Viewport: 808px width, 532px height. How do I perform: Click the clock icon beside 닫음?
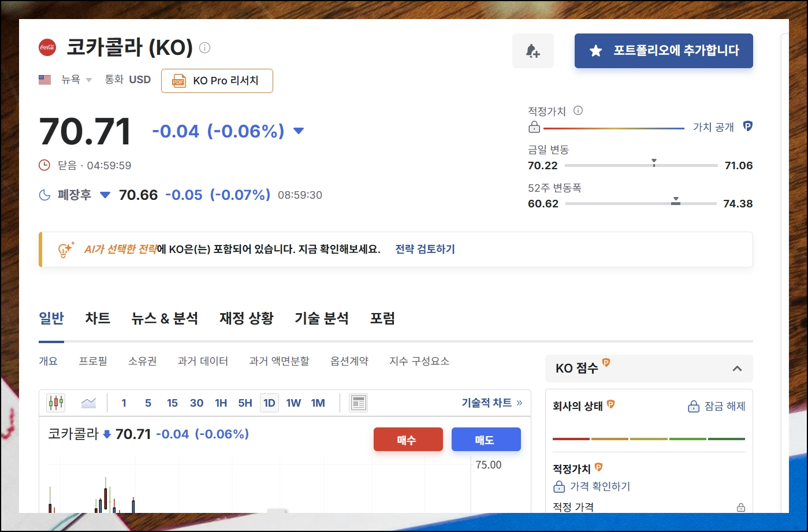pyautogui.click(x=44, y=165)
